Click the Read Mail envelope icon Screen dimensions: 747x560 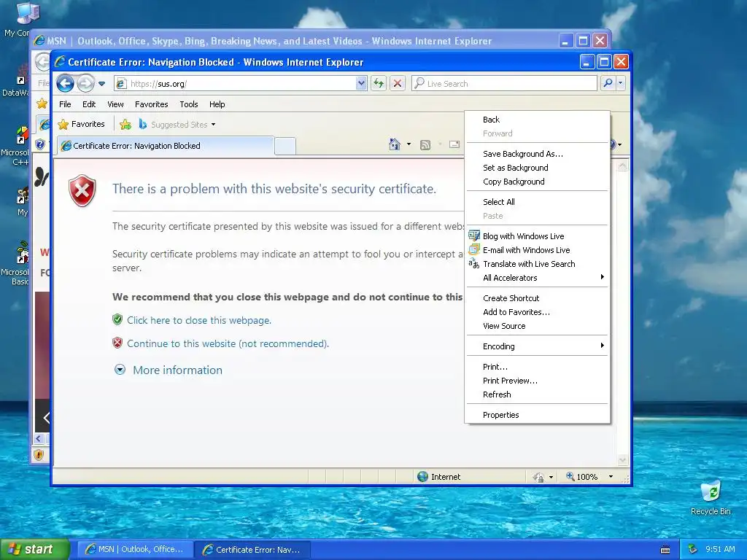(454, 144)
